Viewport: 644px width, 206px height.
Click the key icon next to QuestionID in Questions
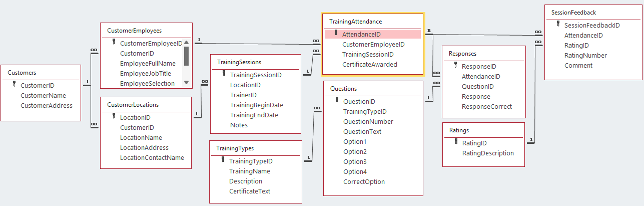[x=337, y=101]
